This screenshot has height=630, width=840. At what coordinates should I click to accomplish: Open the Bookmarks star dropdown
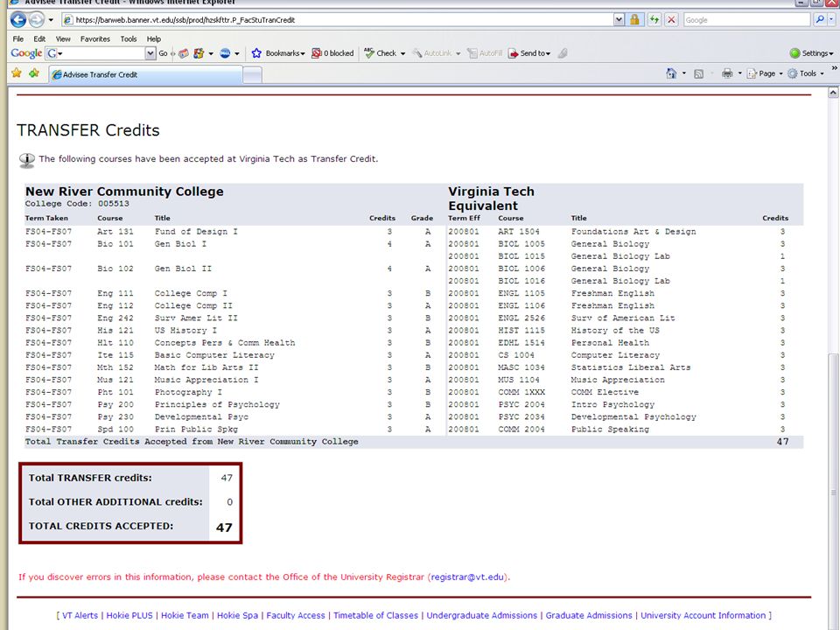pos(278,53)
